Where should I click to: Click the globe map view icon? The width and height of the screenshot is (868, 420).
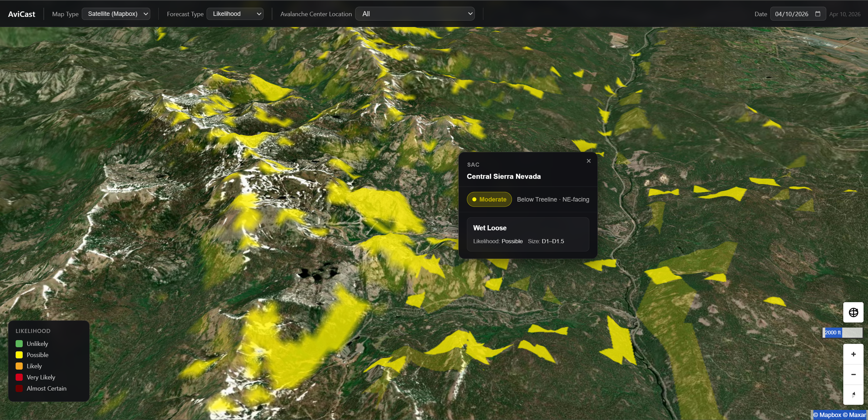click(853, 312)
